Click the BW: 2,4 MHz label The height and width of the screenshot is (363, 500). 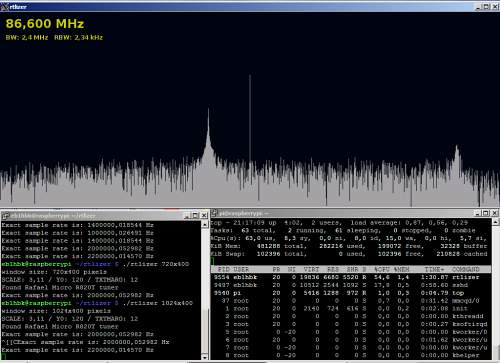(x=27, y=37)
